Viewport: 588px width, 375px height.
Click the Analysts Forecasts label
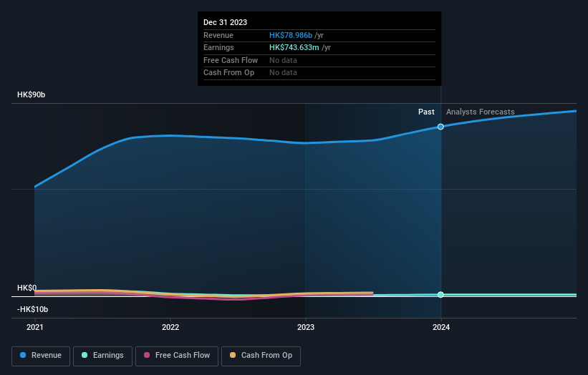[480, 112]
